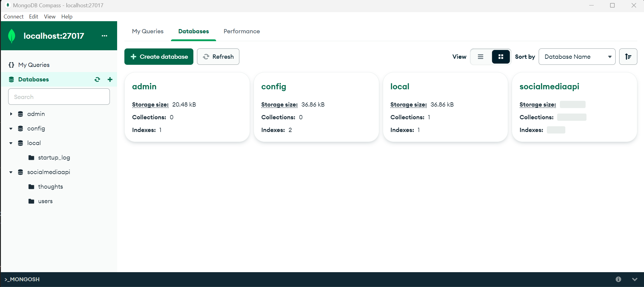Refresh the Databases list in the sidebar
Viewport: 644px width, 287px height.
[x=97, y=79]
